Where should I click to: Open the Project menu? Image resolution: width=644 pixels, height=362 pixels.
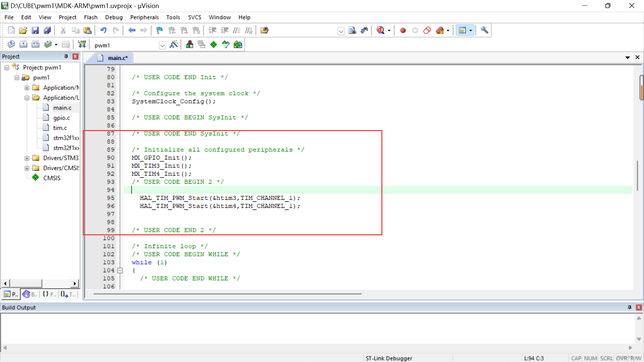click(x=67, y=17)
